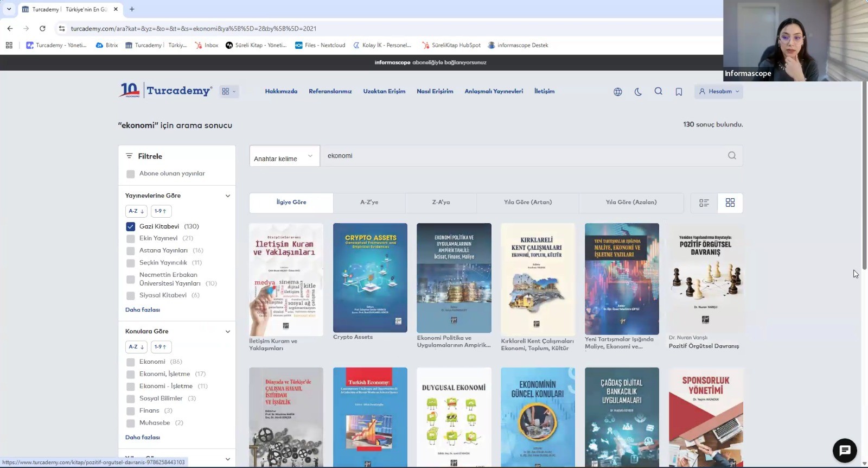The width and height of the screenshot is (868, 468).
Task: Select the A-Z'ye sort tab
Action: click(369, 203)
